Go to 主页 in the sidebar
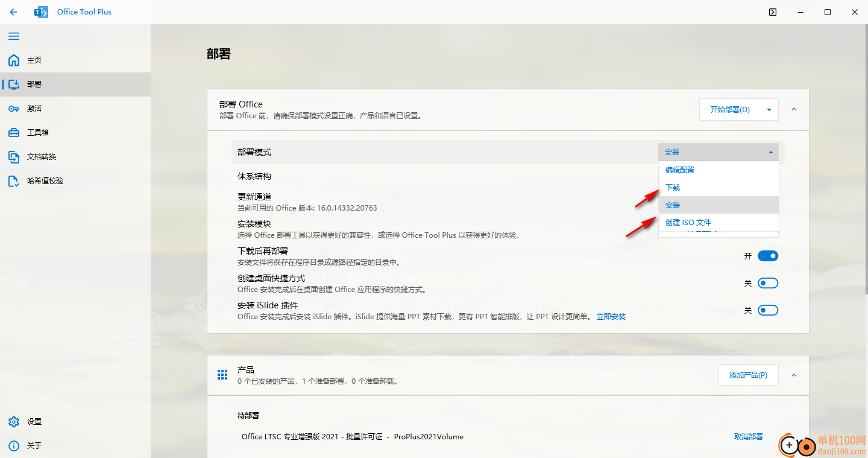 tap(75, 60)
